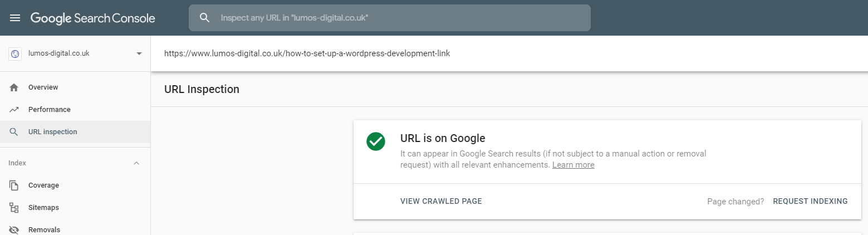Click the search magnifier icon in top bar
This screenshot has height=235, width=868.
[x=204, y=18]
